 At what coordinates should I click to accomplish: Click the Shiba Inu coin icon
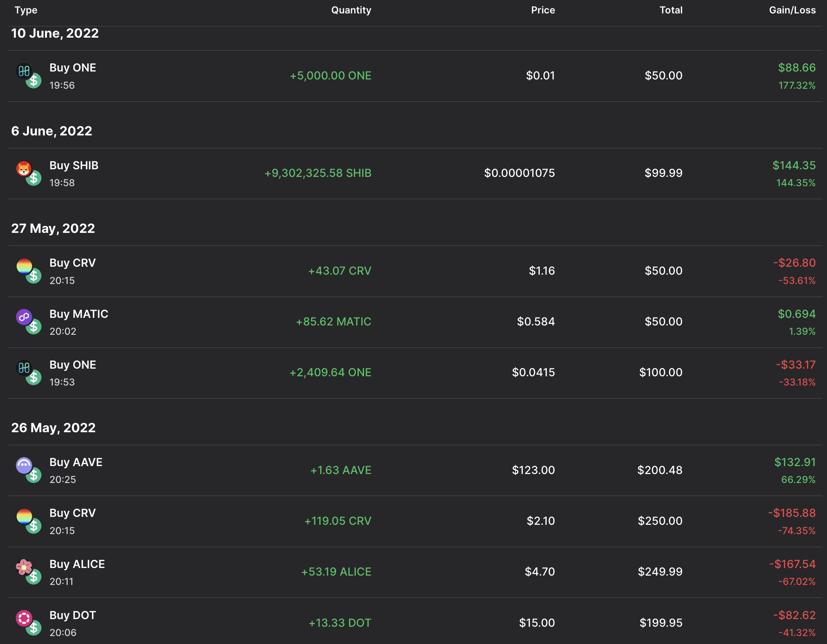[x=24, y=168]
